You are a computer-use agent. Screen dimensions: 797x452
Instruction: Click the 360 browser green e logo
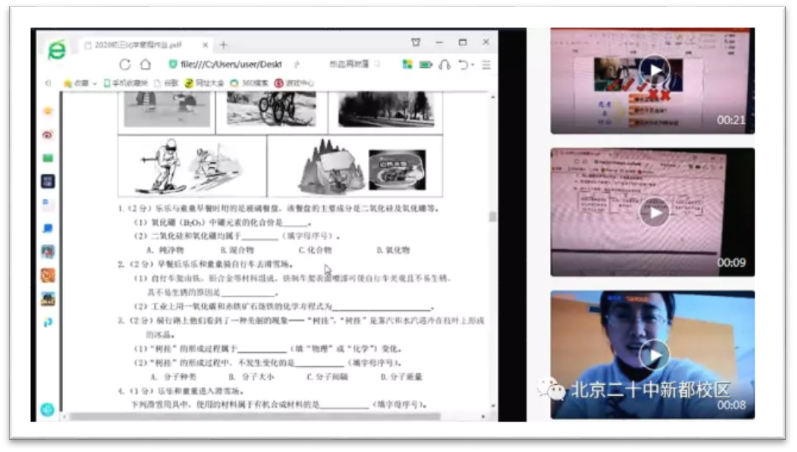point(57,50)
